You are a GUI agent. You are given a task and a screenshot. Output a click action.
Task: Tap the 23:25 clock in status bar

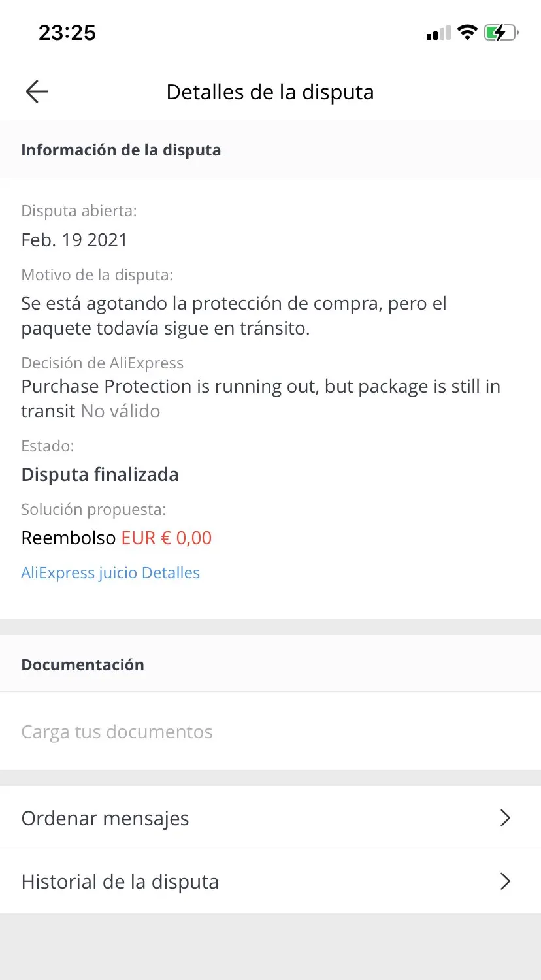67,33
